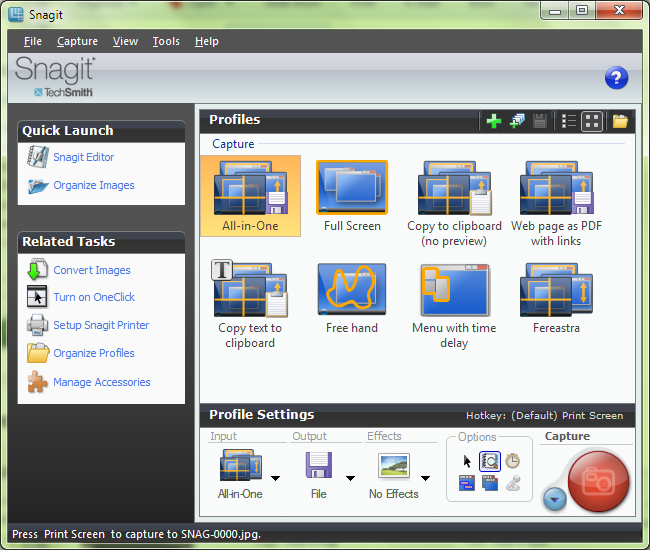Open capture mode dropdown blue arrow
Image resolution: width=650 pixels, height=550 pixels.
tap(554, 499)
